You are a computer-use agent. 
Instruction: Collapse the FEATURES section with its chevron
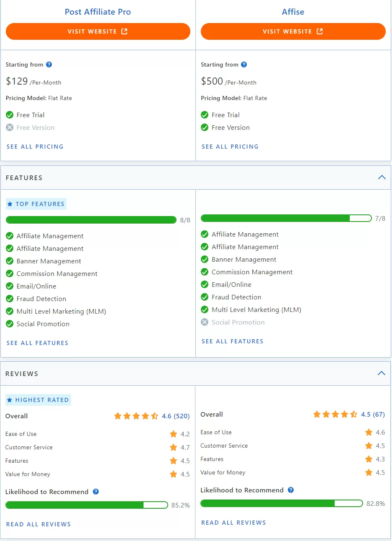(382, 177)
